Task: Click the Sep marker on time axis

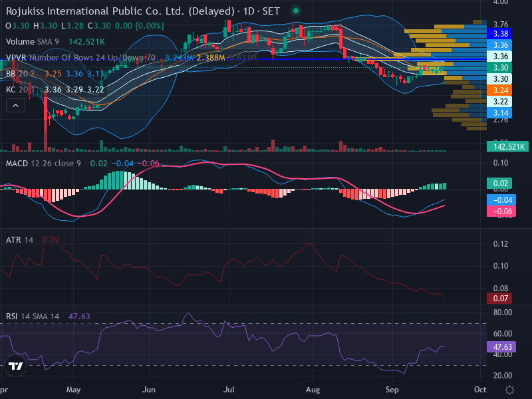Action: pos(392,390)
